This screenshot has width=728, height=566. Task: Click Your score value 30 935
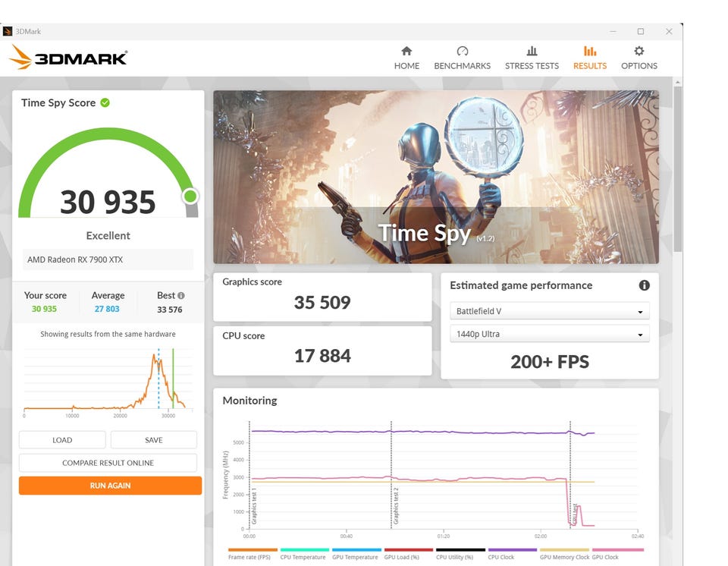(x=44, y=309)
